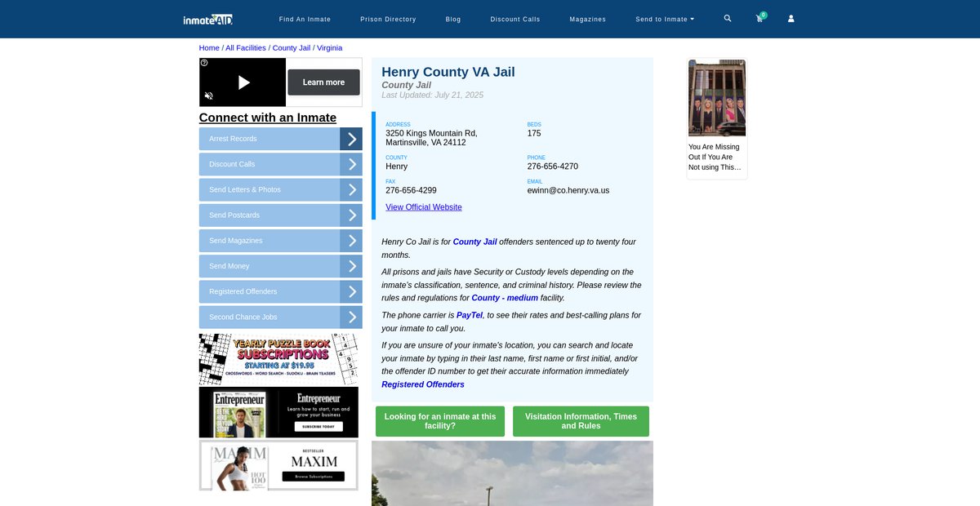This screenshot has width=980, height=506.
Task: Click All Facilities breadcrumb link
Action: click(x=246, y=48)
